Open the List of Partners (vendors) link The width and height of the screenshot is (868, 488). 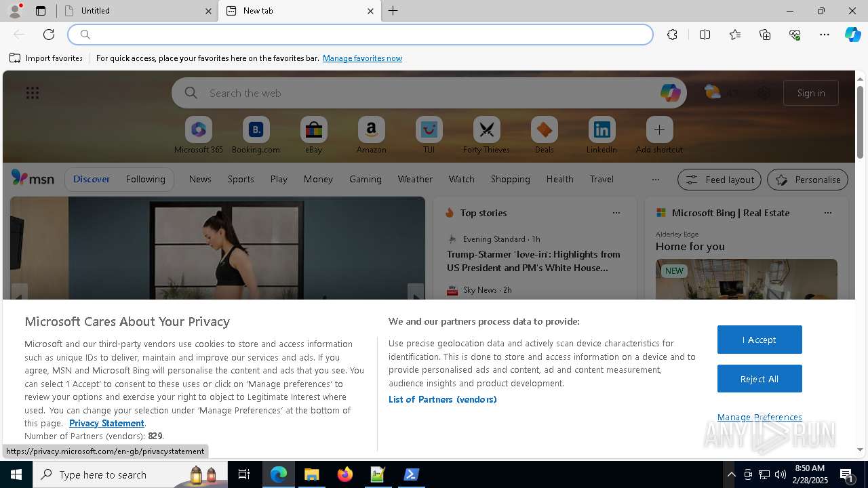[x=443, y=399]
